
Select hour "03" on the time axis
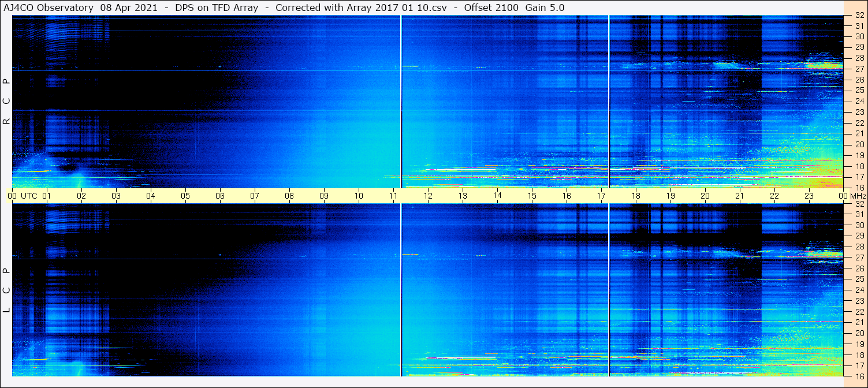116,196
